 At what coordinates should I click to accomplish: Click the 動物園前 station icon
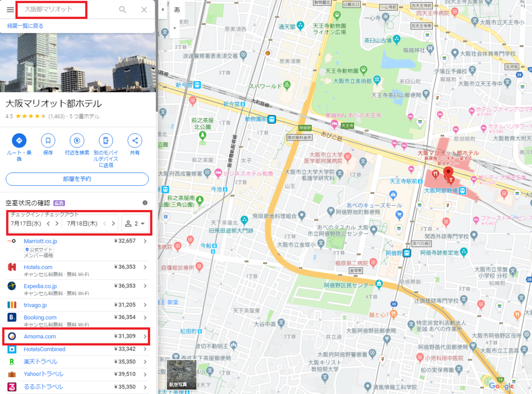272,119
